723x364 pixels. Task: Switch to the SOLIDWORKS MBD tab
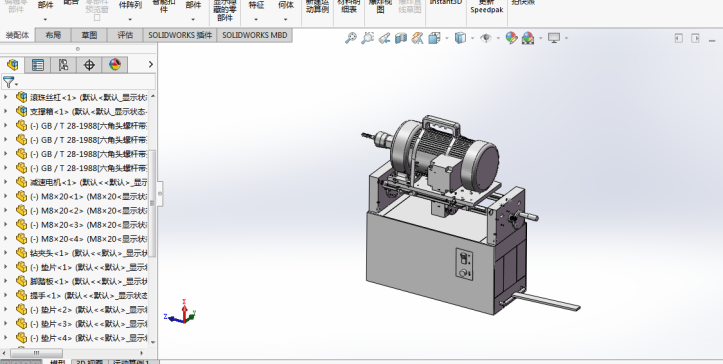(x=255, y=35)
